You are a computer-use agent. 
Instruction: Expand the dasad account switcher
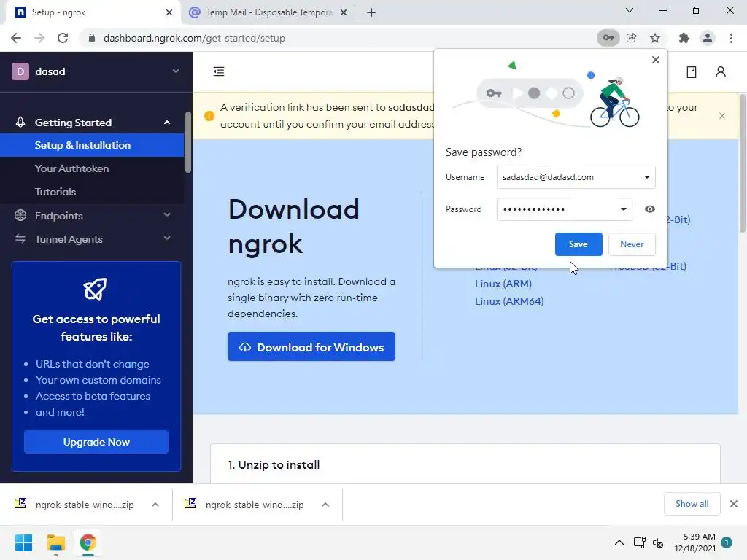pyautogui.click(x=176, y=71)
